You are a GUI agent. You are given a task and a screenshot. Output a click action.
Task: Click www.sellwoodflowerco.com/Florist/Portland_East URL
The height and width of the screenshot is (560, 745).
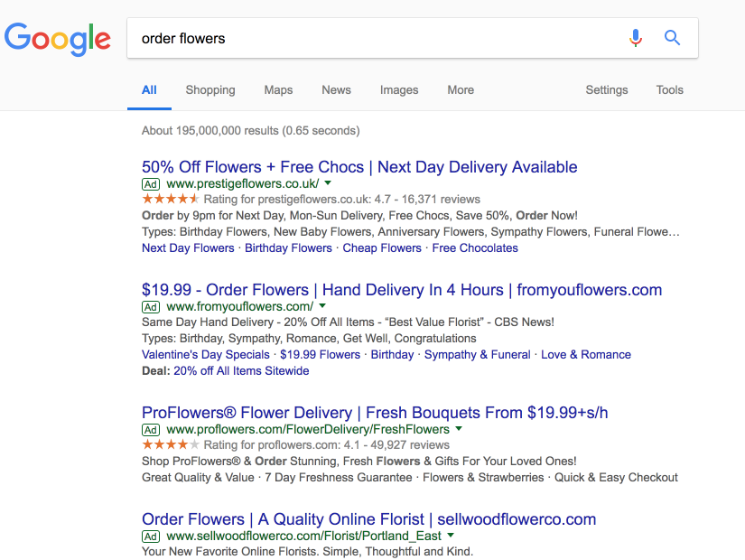[304, 536]
